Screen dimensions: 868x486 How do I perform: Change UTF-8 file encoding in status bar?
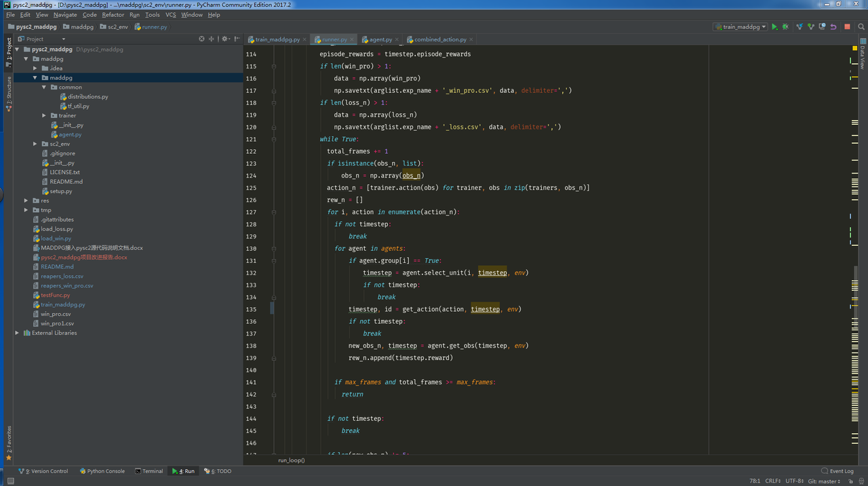click(x=795, y=481)
